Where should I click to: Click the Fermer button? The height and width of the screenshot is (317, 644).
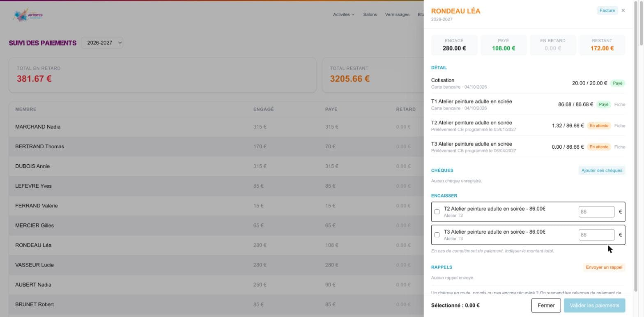tap(546, 306)
